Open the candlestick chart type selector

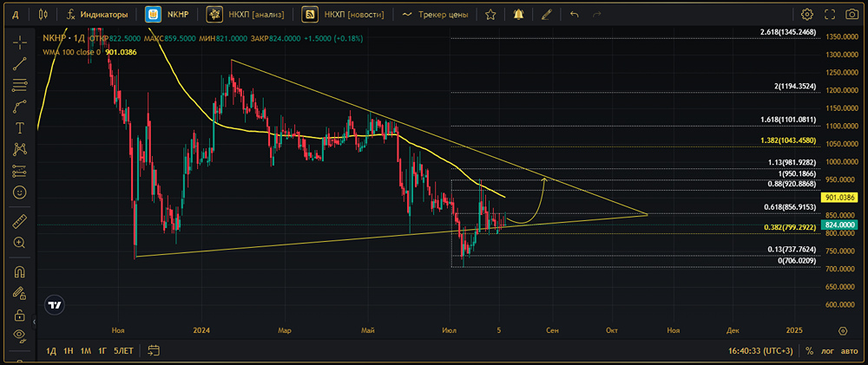tap(43, 15)
